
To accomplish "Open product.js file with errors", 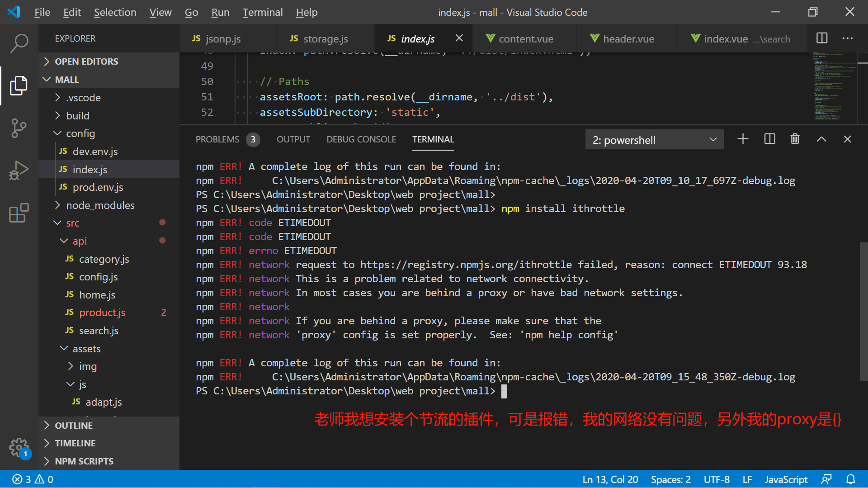I will point(109,313).
